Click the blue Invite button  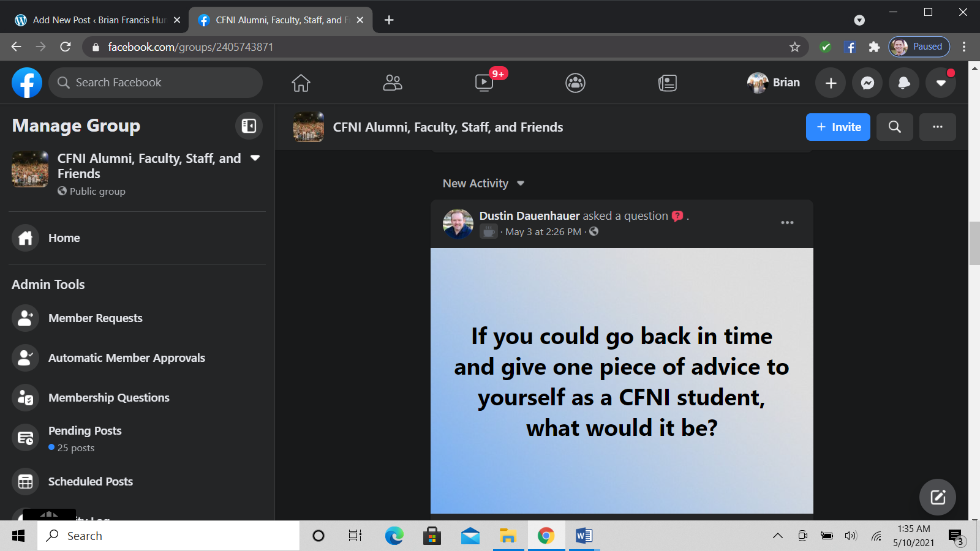click(837, 127)
